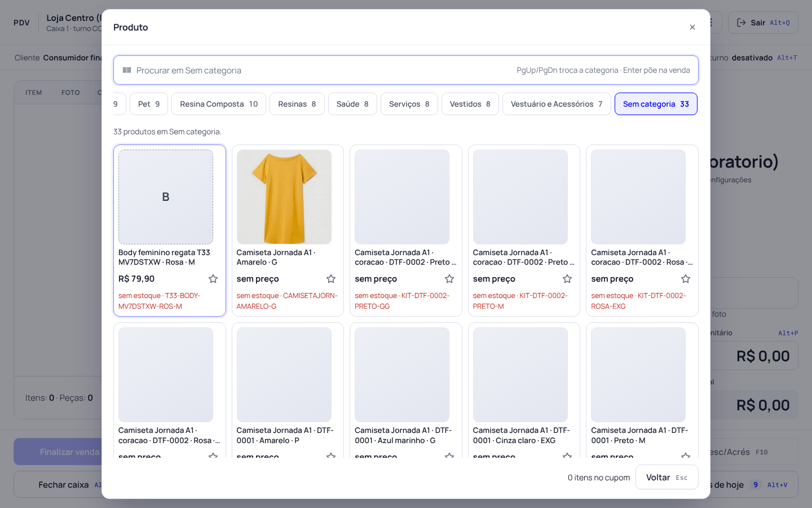Select the Saúde category tab
The width and height of the screenshot is (812, 508).
pos(352,104)
